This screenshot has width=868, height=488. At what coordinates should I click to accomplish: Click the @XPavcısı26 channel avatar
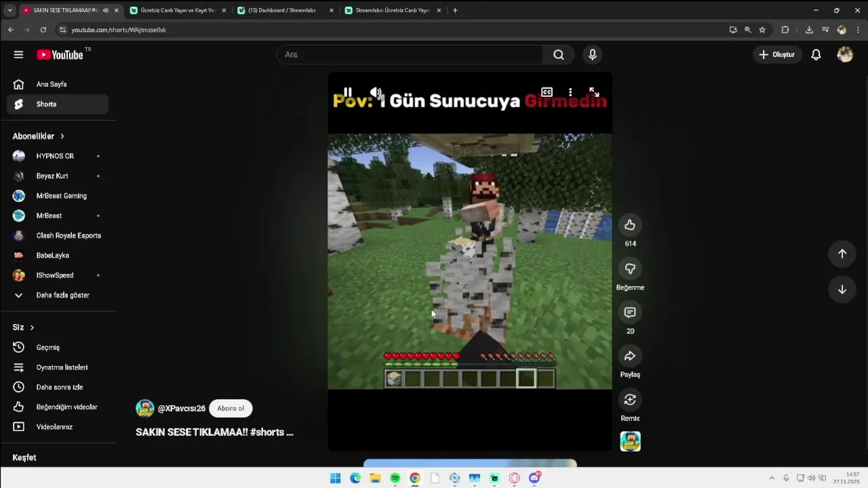[145, 409]
